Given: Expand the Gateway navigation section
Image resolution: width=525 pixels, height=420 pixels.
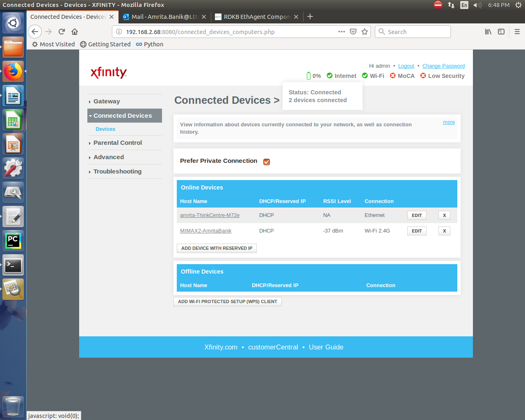Looking at the screenshot, I should point(107,101).
